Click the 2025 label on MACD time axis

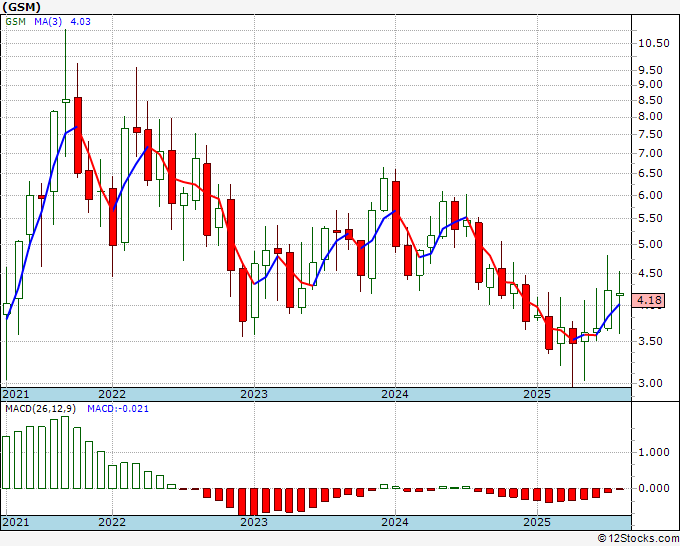pos(537,522)
